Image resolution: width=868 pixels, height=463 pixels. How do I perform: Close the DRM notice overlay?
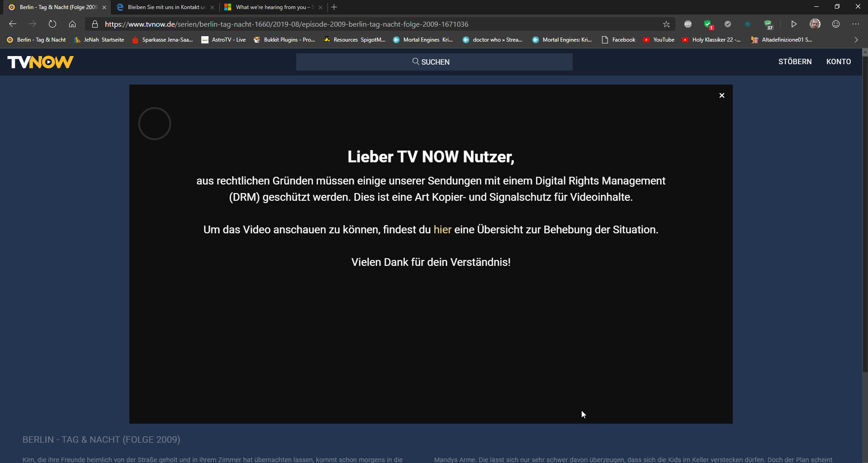coord(722,95)
